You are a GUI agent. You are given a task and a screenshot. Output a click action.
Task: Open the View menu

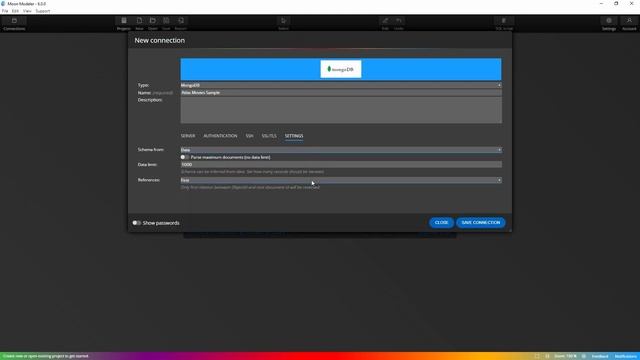[27, 11]
